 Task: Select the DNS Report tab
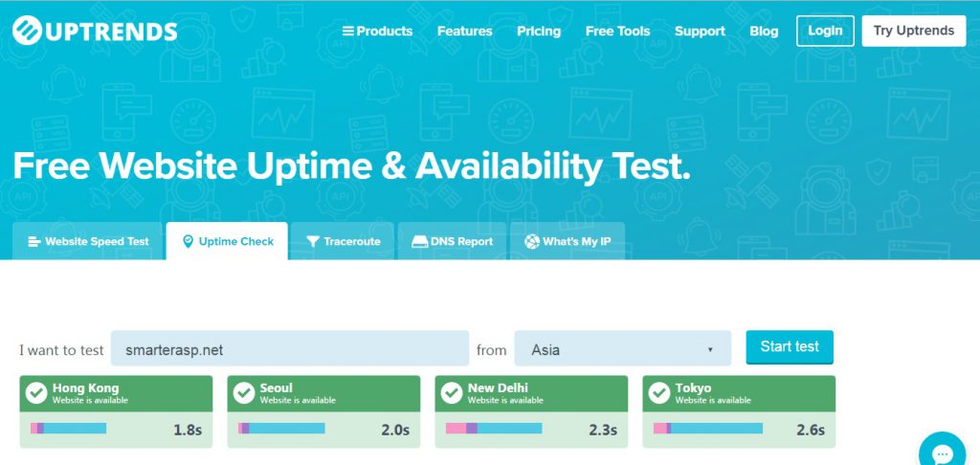[452, 241]
